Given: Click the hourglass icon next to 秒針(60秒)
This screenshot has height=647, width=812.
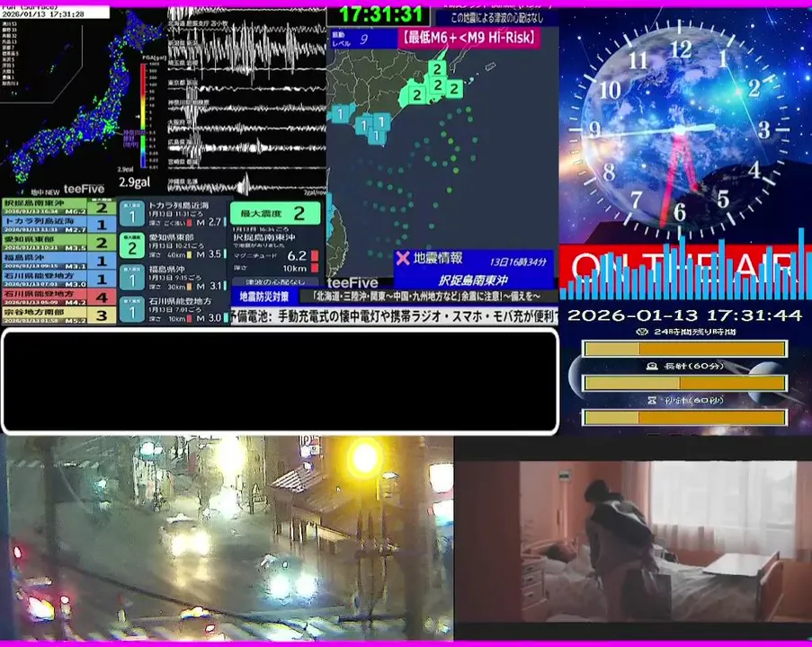Looking at the screenshot, I should coord(652,400).
